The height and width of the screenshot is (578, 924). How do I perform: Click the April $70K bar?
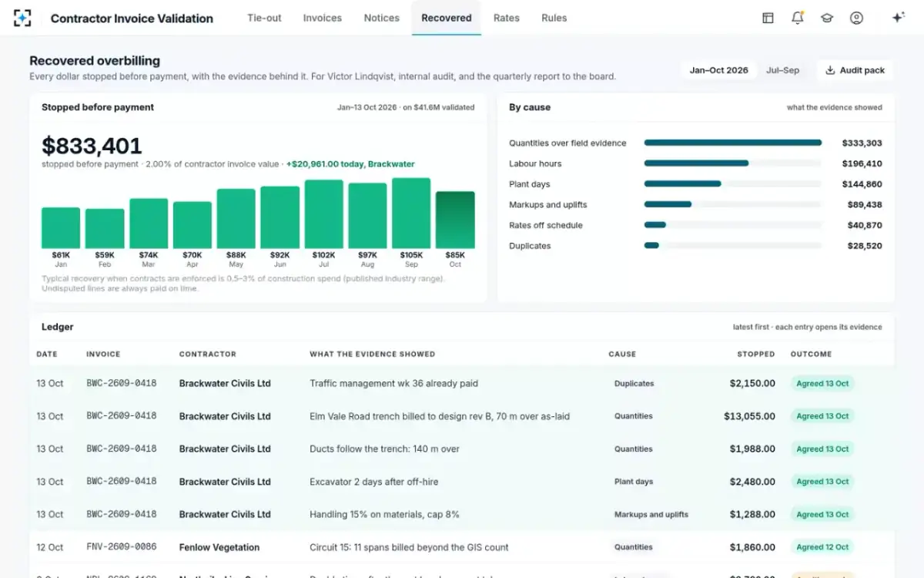pyautogui.click(x=192, y=225)
